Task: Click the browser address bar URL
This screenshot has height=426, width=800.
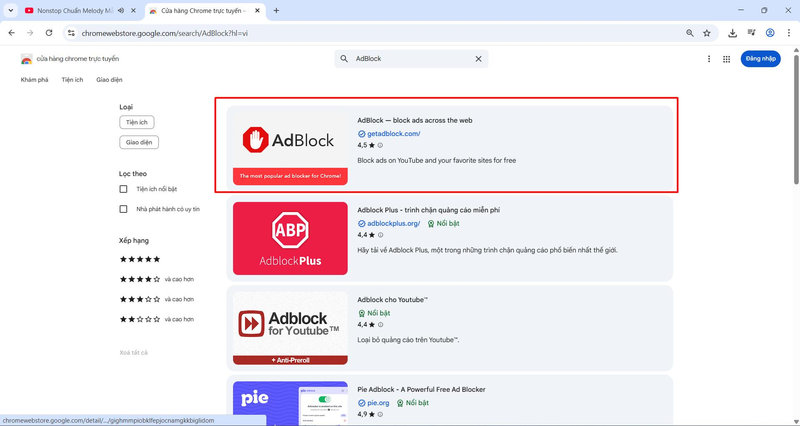Action: (165, 33)
